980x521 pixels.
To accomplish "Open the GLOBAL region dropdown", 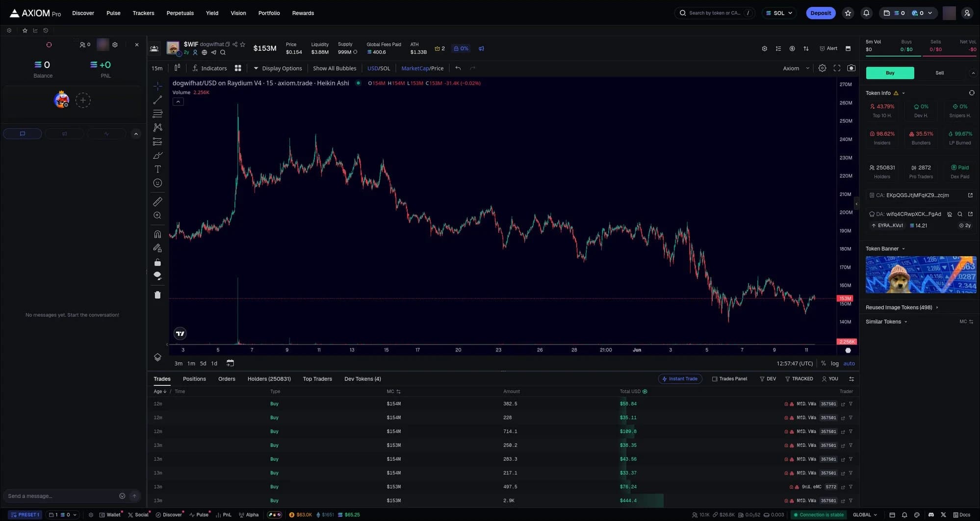I will [x=865, y=515].
